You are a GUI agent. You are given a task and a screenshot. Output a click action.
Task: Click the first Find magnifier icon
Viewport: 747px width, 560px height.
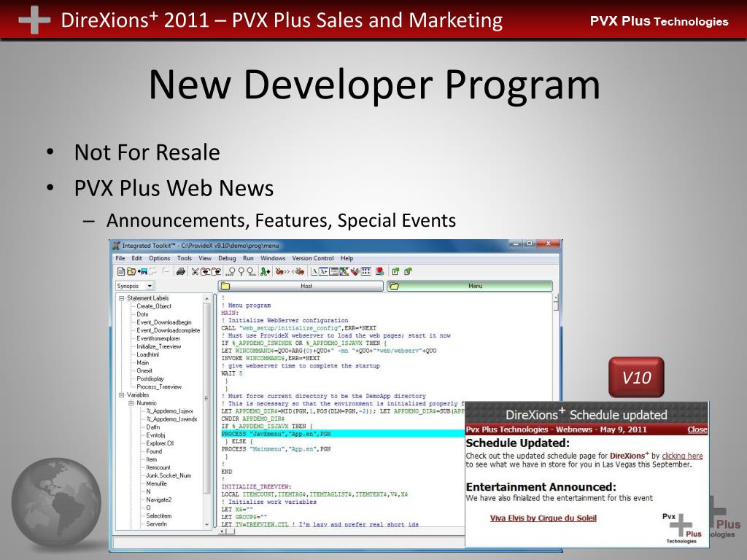231,271
